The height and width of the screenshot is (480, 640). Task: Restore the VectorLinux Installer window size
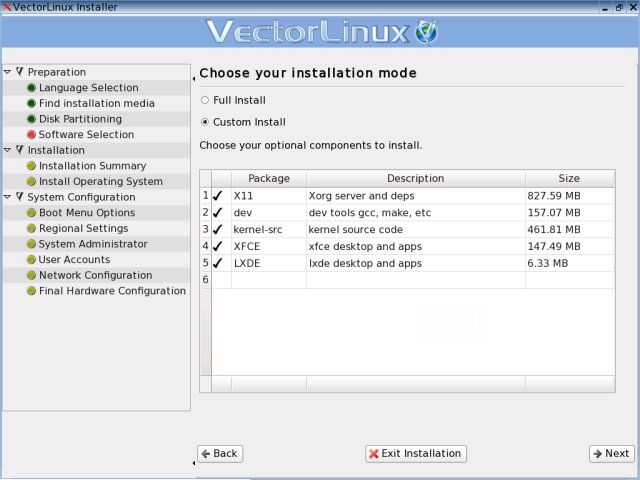click(x=619, y=7)
